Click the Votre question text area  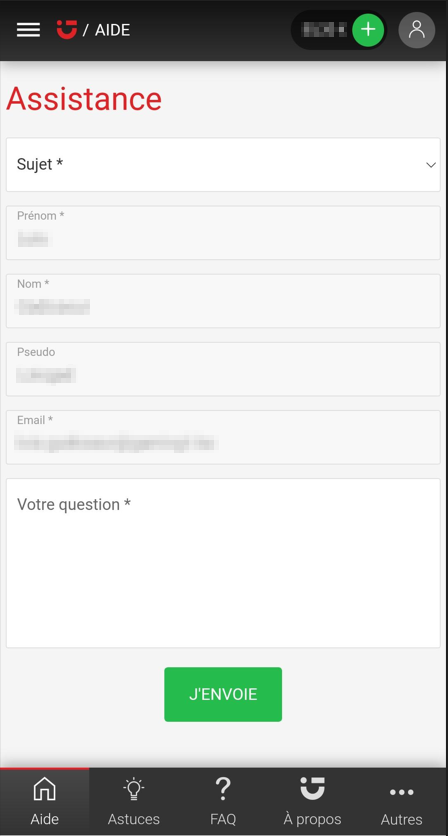click(x=223, y=563)
